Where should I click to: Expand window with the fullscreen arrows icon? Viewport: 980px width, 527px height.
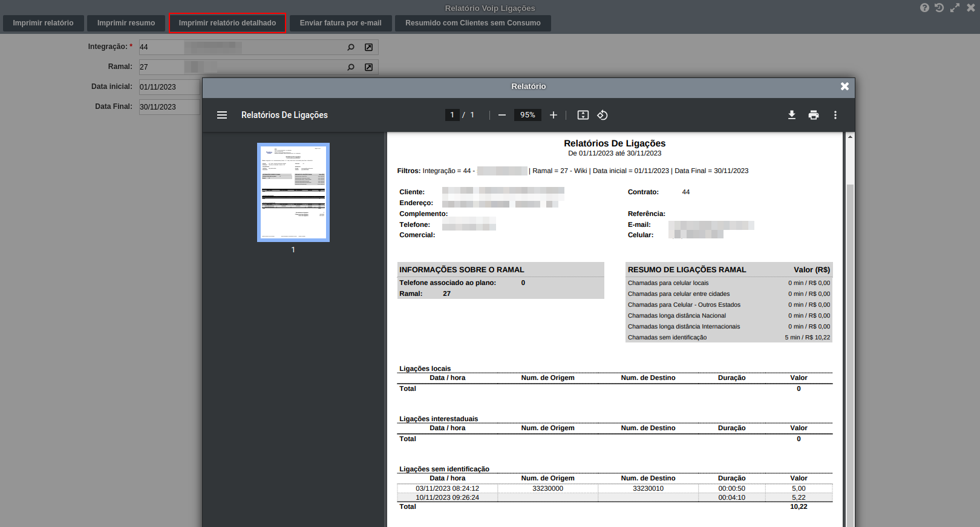tap(955, 8)
